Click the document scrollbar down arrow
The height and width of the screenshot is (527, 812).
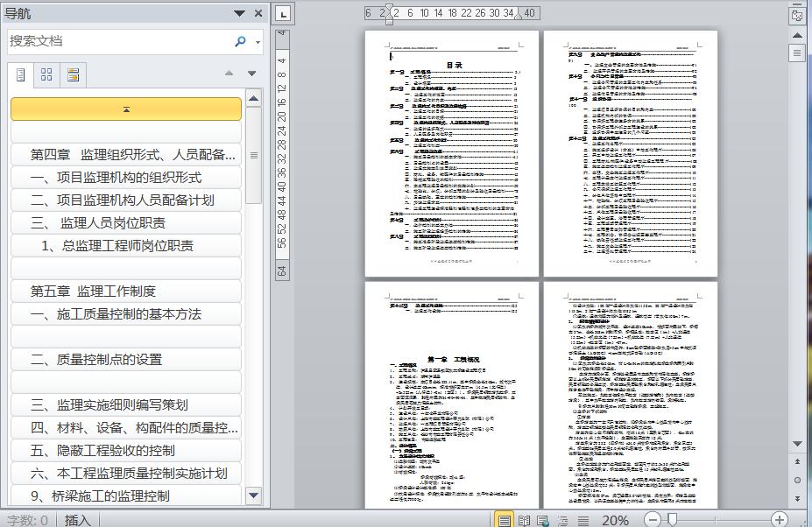797,444
